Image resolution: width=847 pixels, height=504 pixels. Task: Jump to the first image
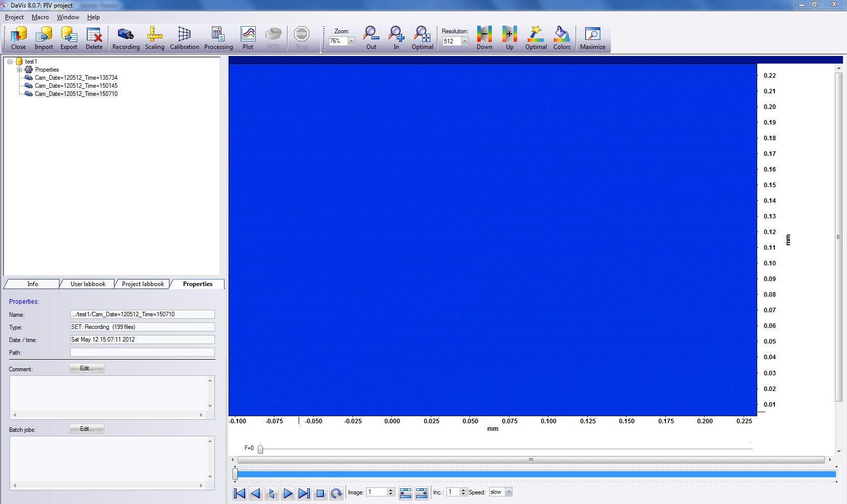tap(240, 493)
